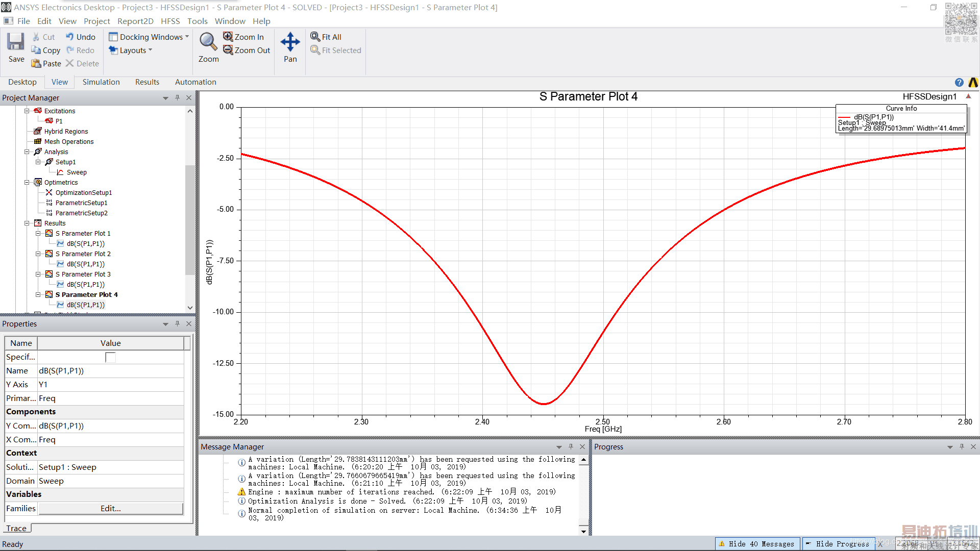Switch to the Results ribbon tab

(x=147, y=82)
